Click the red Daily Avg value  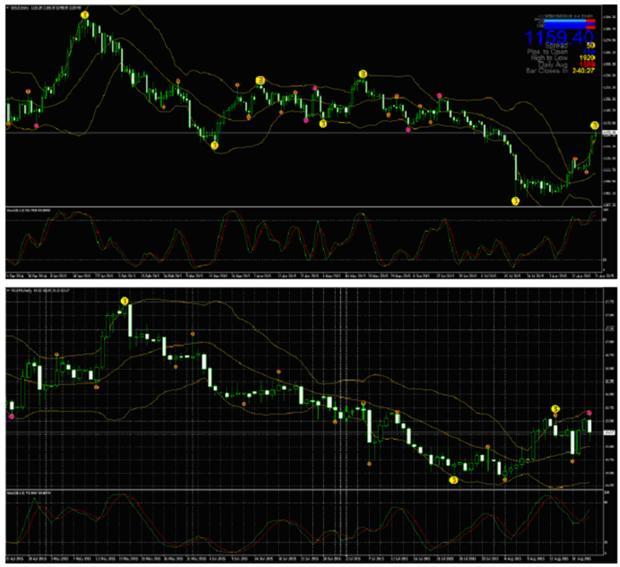(587, 64)
